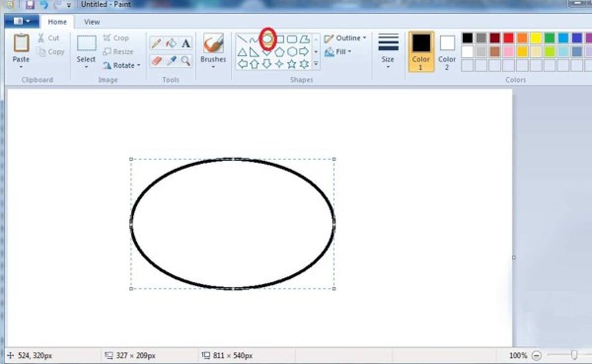592x364 pixels.
Task: Select the five-point star shape
Action: [x=292, y=64]
